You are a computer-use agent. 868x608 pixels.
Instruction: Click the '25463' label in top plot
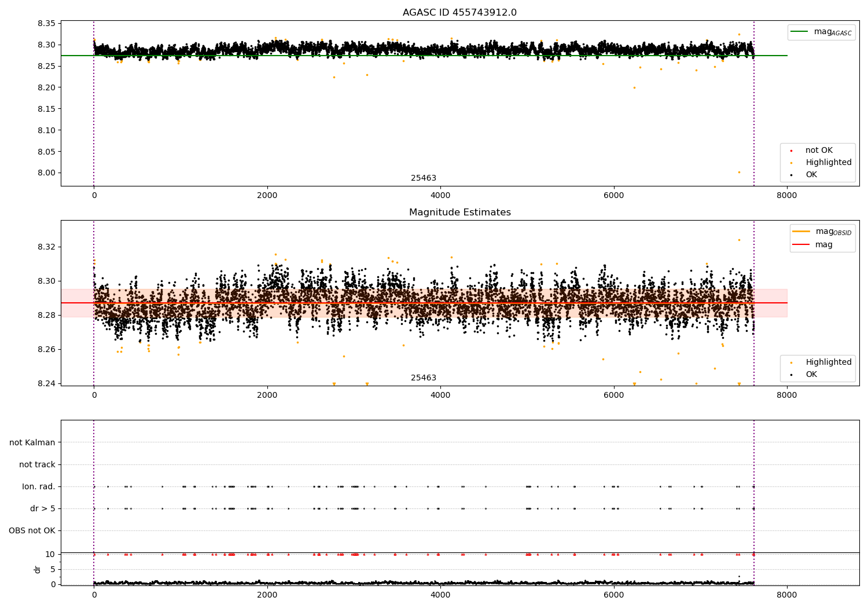(x=424, y=178)
